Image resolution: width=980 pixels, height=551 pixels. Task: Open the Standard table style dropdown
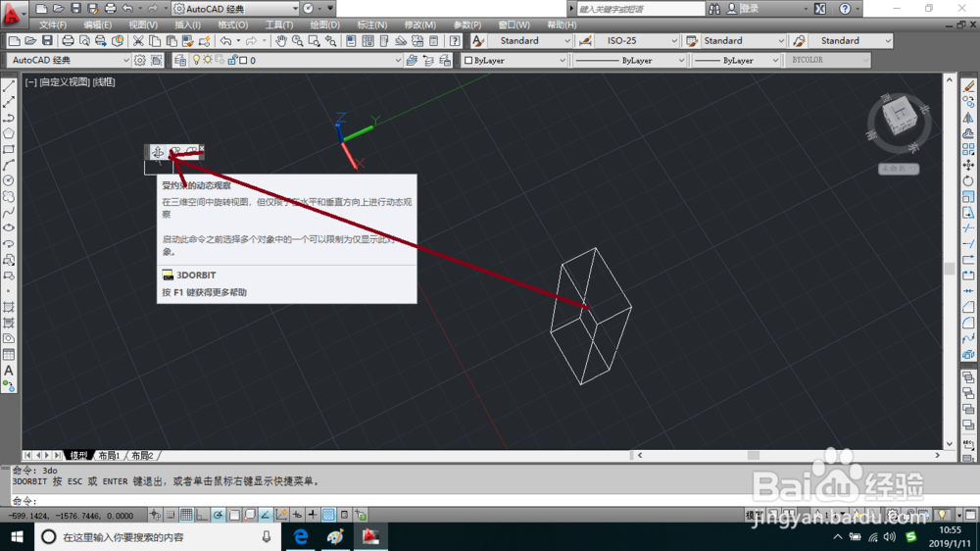[743, 40]
